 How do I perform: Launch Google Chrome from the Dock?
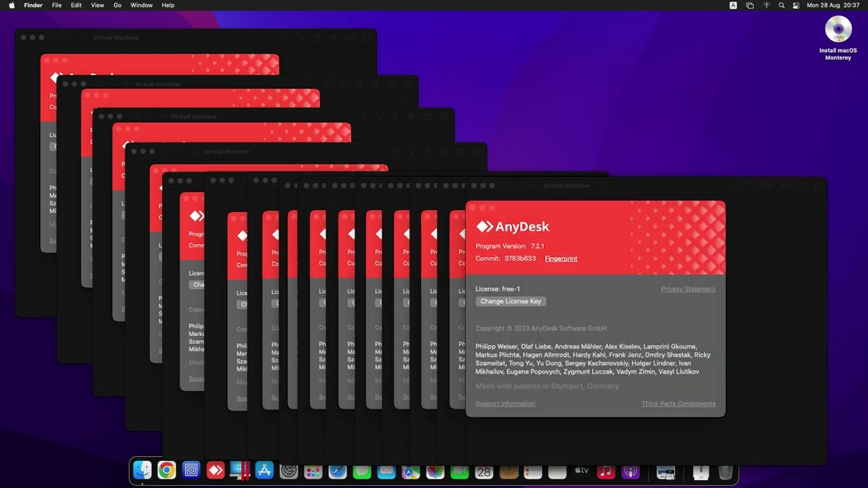(167, 470)
